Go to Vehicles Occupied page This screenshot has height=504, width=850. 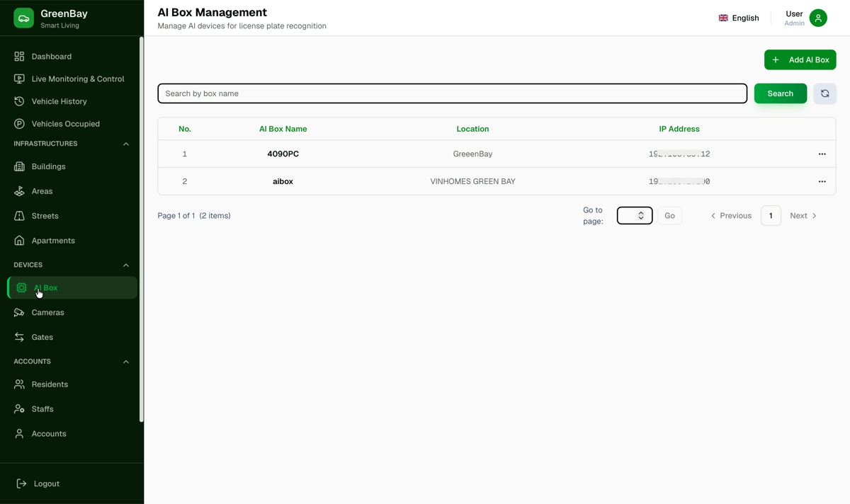[72, 124]
